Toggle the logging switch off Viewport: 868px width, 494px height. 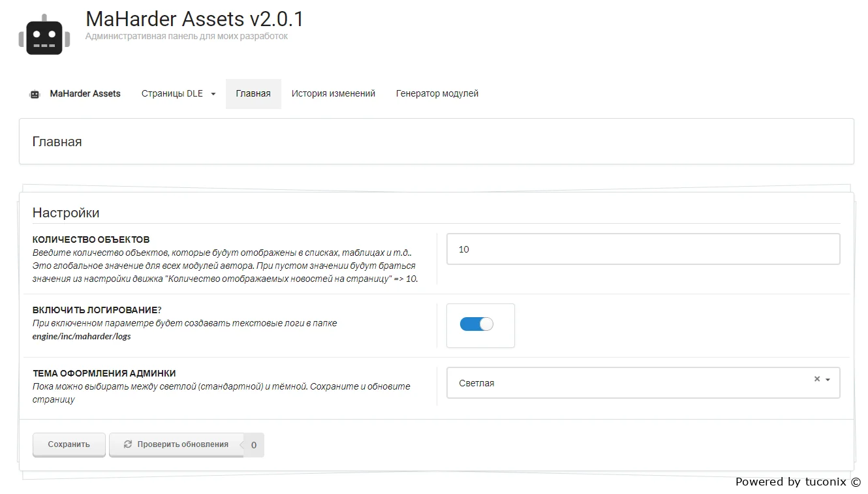(x=476, y=324)
